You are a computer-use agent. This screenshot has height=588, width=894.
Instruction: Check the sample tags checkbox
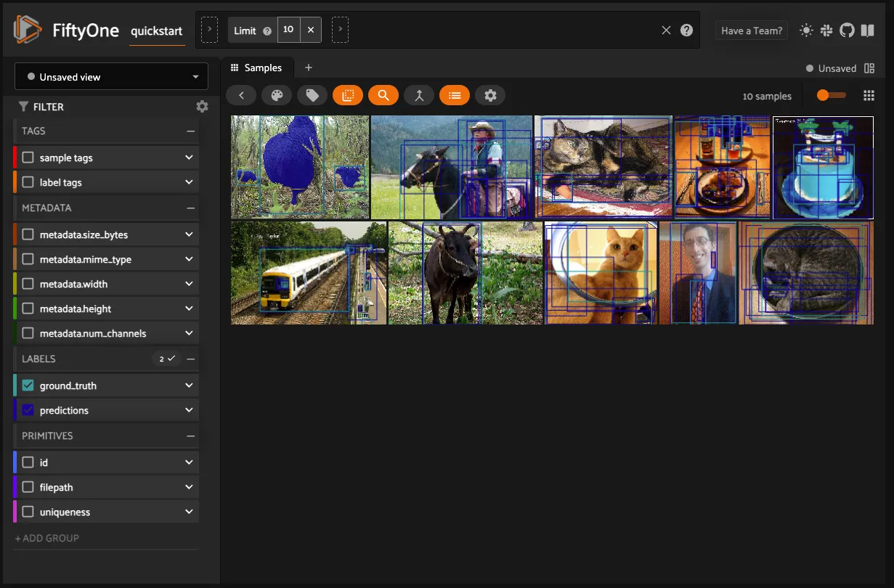pos(28,158)
